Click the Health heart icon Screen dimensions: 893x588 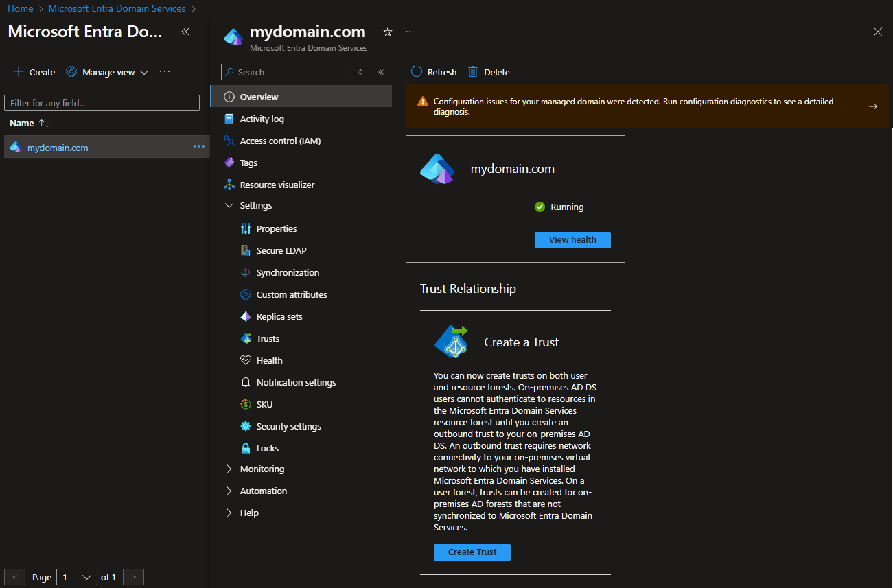click(246, 360)
